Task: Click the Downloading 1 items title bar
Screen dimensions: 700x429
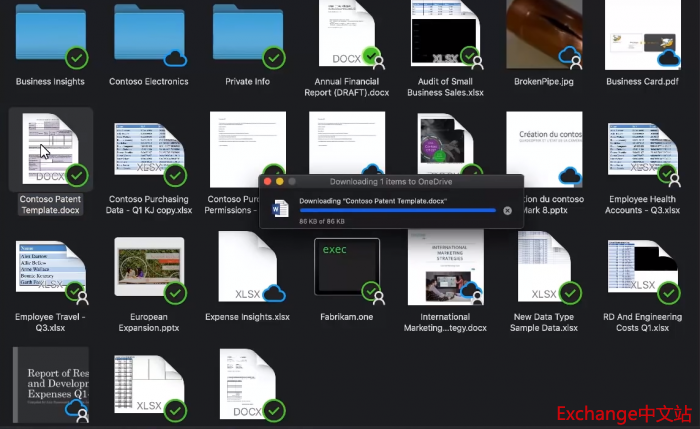Action: [390, 182]
